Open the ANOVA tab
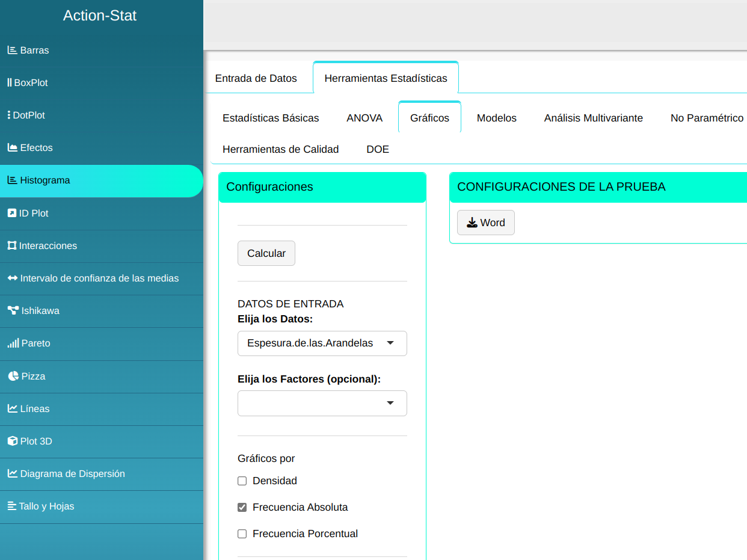Viewport: 747px width, 560px height. pyautogui.click(x=364, y=118)
